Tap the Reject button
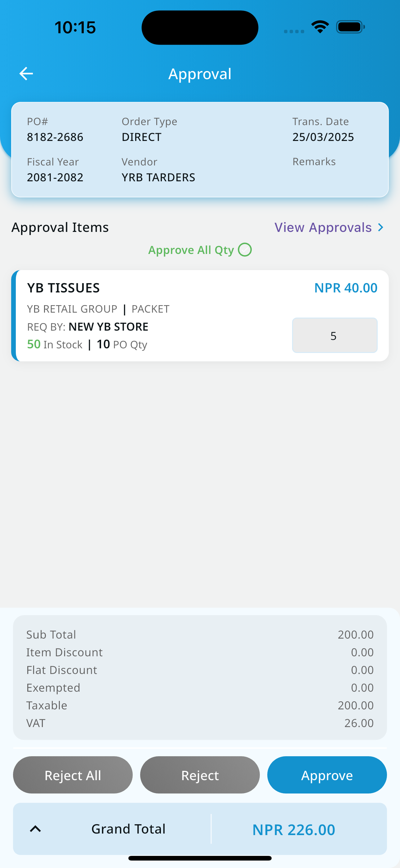This screenshot has height=868, width=400. (x=200, y=775)
